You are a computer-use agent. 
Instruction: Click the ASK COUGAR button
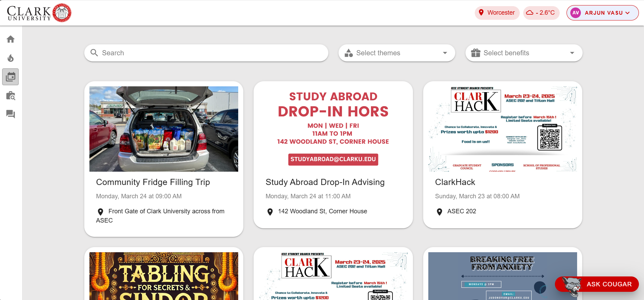(597, 284)
